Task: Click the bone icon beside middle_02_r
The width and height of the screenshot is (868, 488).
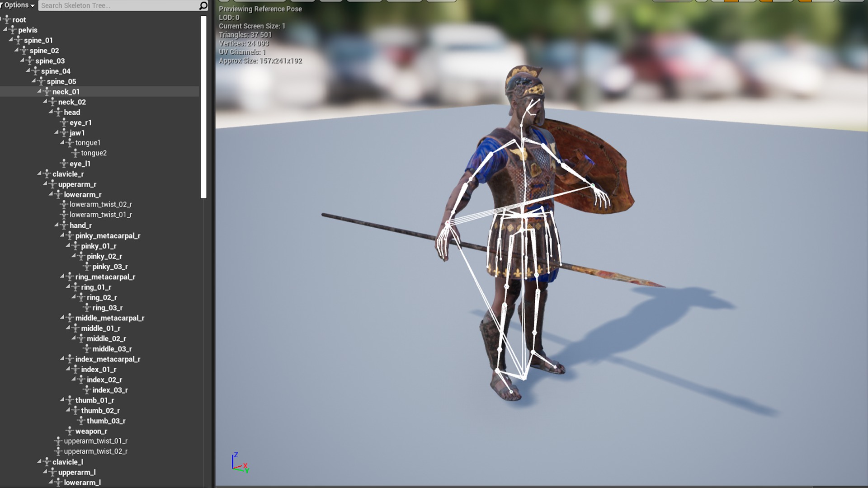Action: pos(82,338)
